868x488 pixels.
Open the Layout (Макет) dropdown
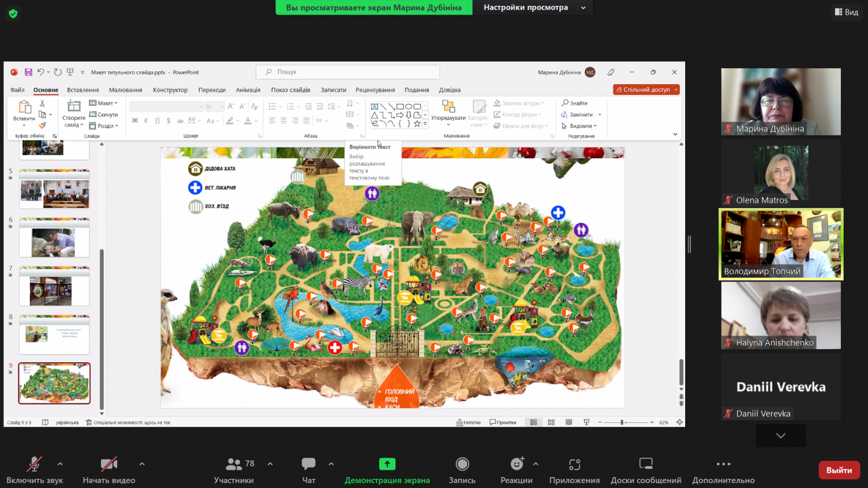click(104, 103)
